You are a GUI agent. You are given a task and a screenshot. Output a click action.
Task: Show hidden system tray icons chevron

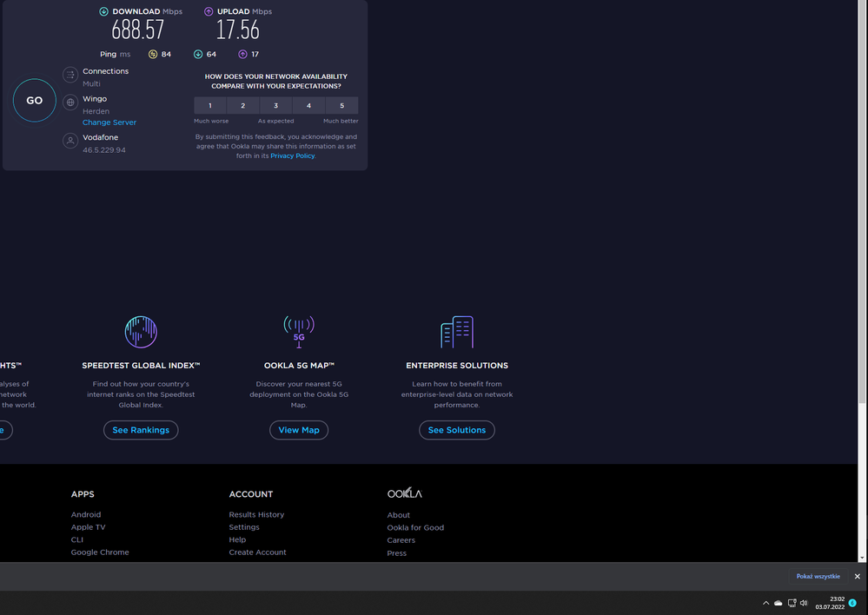click(x=765, y=604)
